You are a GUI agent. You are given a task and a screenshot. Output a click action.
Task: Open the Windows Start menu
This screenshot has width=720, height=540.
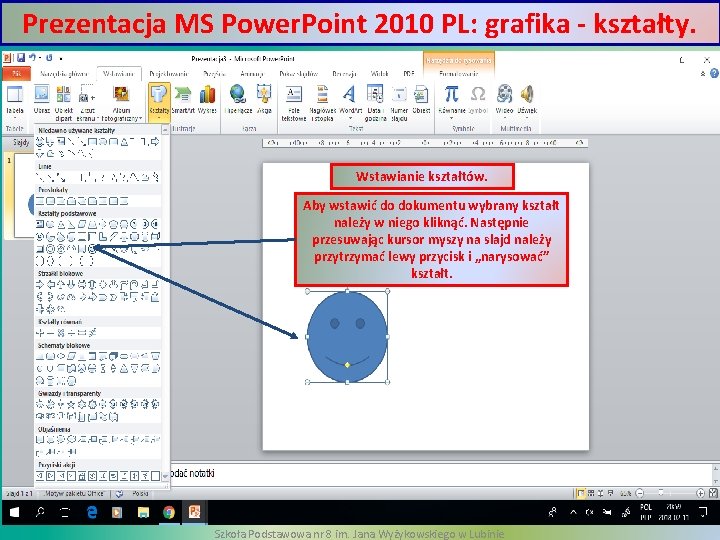tap(14, 512)
